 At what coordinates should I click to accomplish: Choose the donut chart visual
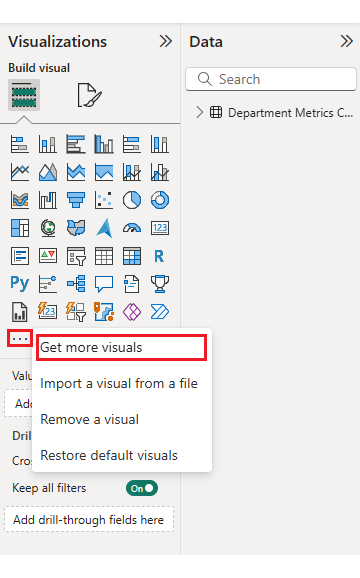coord(160,200)
